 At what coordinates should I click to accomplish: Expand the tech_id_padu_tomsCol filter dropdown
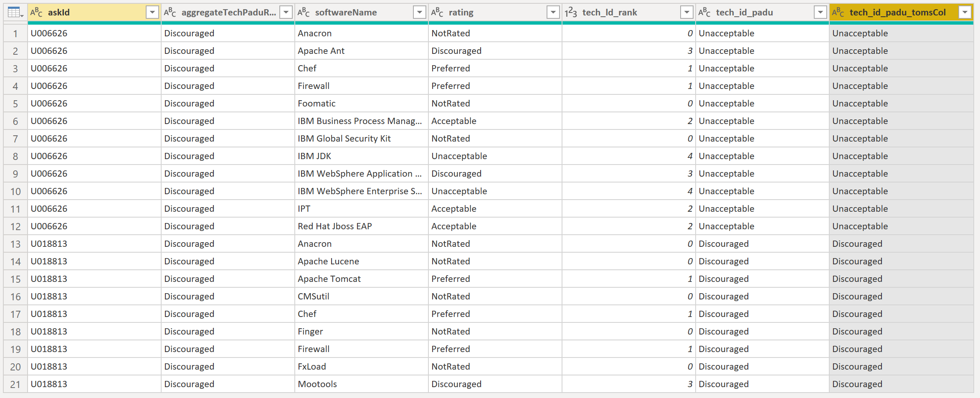click(965, 13)
